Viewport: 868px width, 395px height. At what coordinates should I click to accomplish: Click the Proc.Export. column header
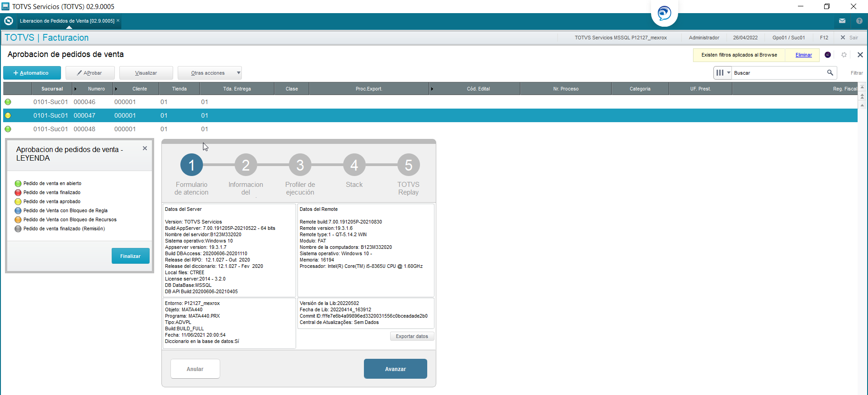pyautogui.click(x=369, y=89)
